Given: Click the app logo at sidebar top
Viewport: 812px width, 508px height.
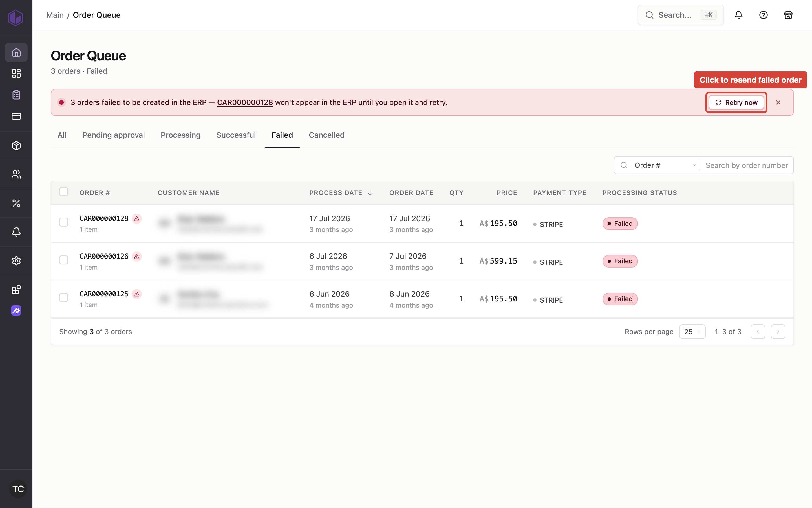Looking at the screenshot, I should coord(16,17).
